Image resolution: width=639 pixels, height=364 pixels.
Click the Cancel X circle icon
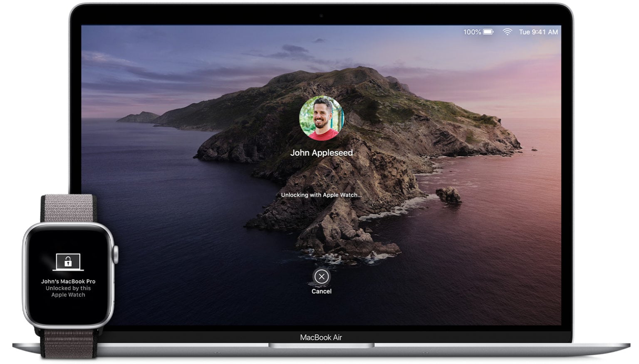[321, 277]
